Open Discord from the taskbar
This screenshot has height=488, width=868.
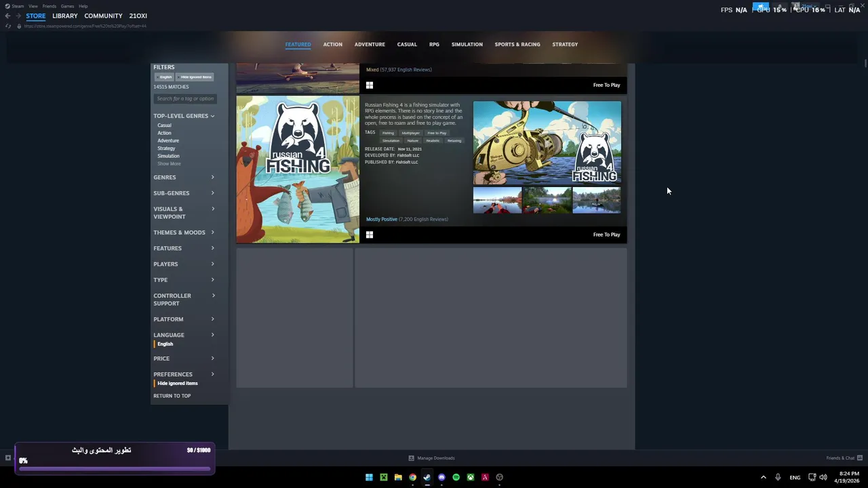point(441,477)
